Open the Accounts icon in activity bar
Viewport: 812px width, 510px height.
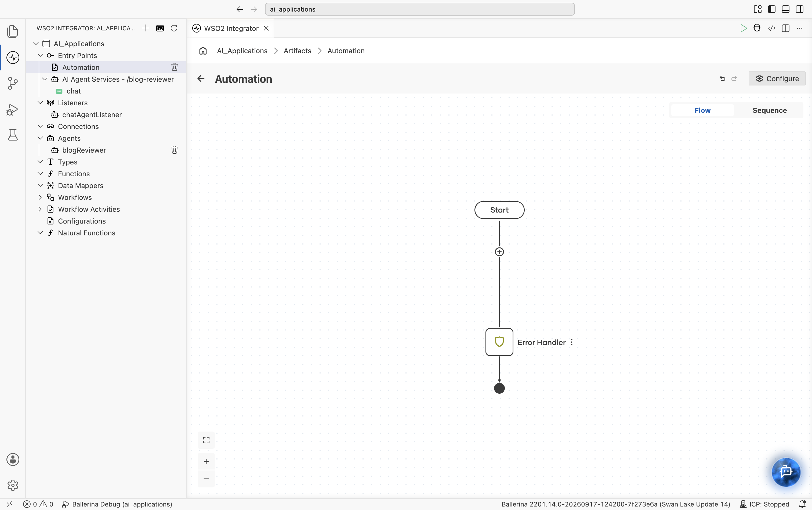(12, 459)
